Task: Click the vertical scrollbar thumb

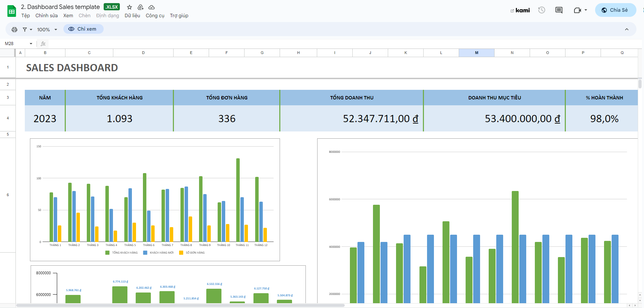Action: point(640,84)
